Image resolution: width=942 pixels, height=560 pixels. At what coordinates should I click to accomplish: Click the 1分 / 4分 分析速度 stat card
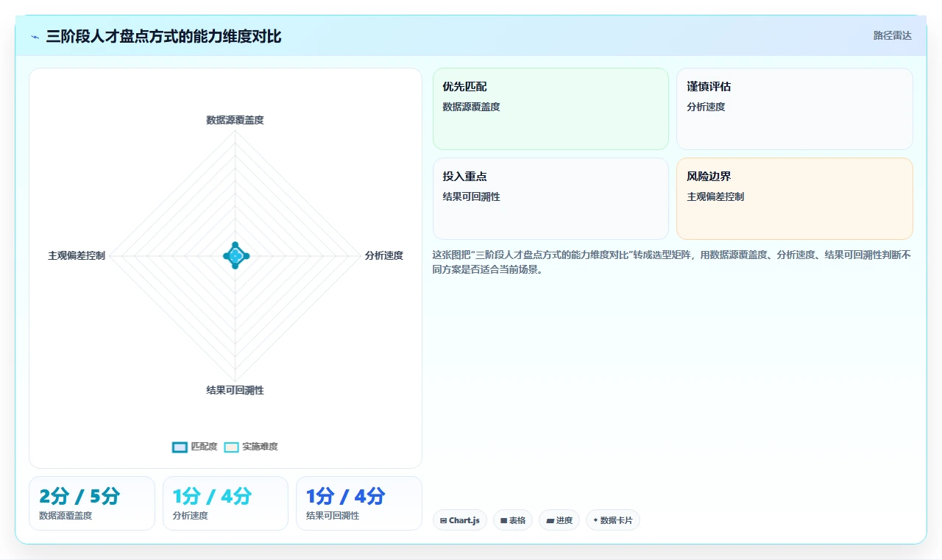click(x=225, y=503)
